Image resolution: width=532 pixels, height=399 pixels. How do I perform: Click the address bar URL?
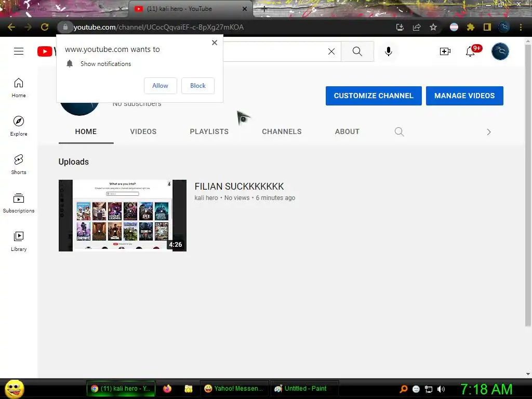pyautogui.click(x=158, y=27)
